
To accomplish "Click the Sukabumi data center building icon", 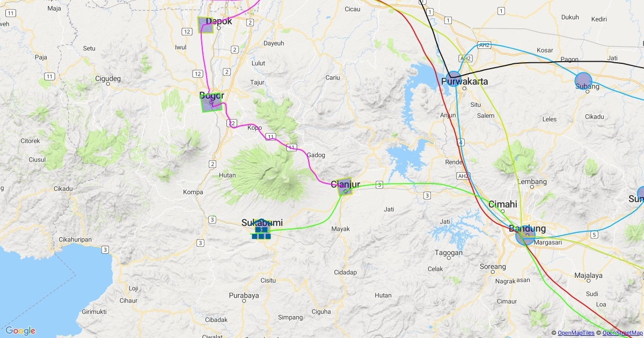I will coord(261,229).
